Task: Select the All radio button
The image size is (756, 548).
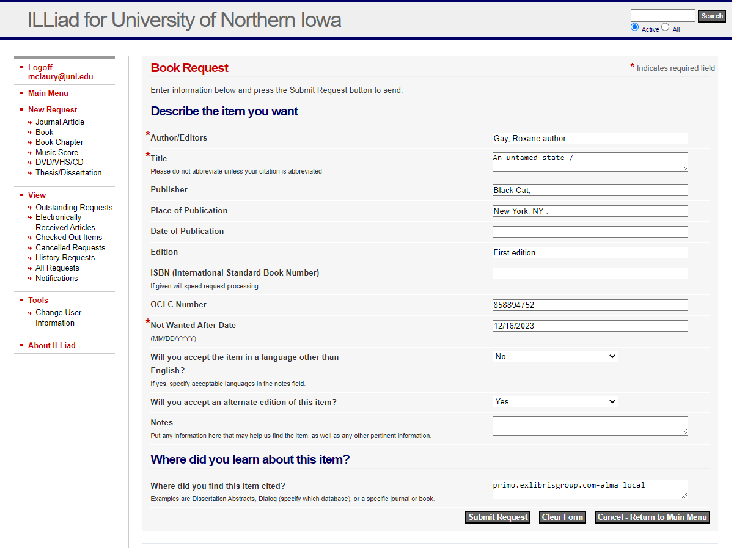Action: coord(666,27)
